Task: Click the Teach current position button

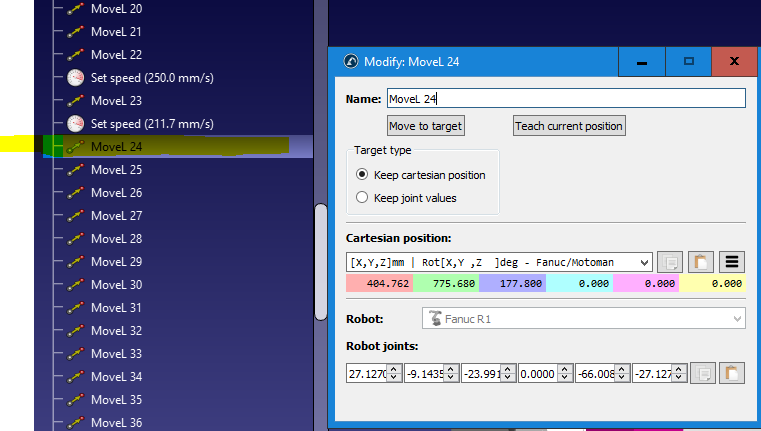Action: pos(569,126)
